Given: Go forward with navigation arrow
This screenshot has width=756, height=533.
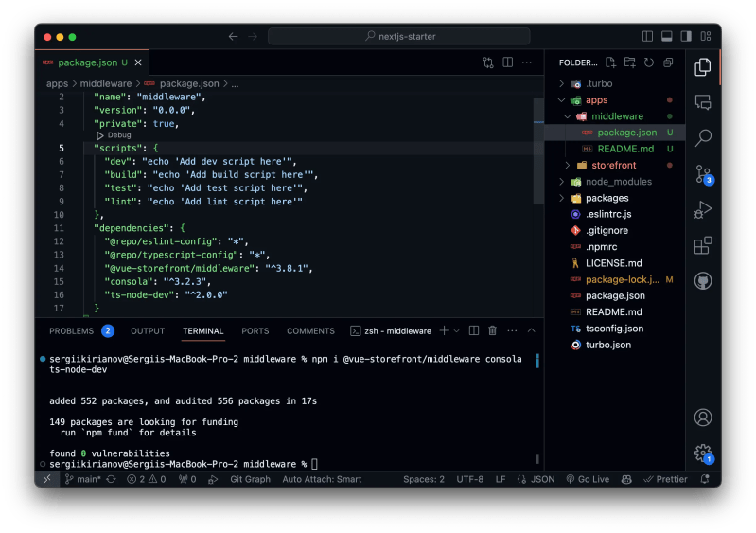Looking at the screenshot, I should click(x=253, y=36).
